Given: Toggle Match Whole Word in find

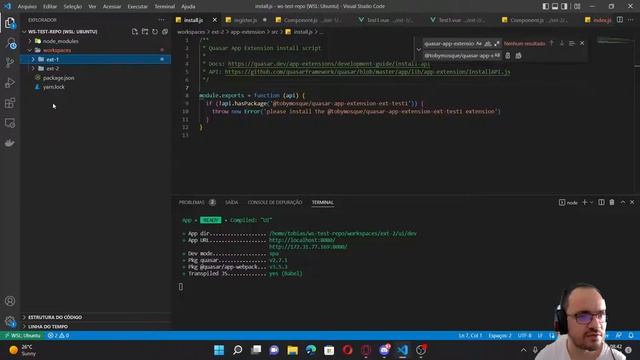Looking at the screenshot, I should point(488,44).
